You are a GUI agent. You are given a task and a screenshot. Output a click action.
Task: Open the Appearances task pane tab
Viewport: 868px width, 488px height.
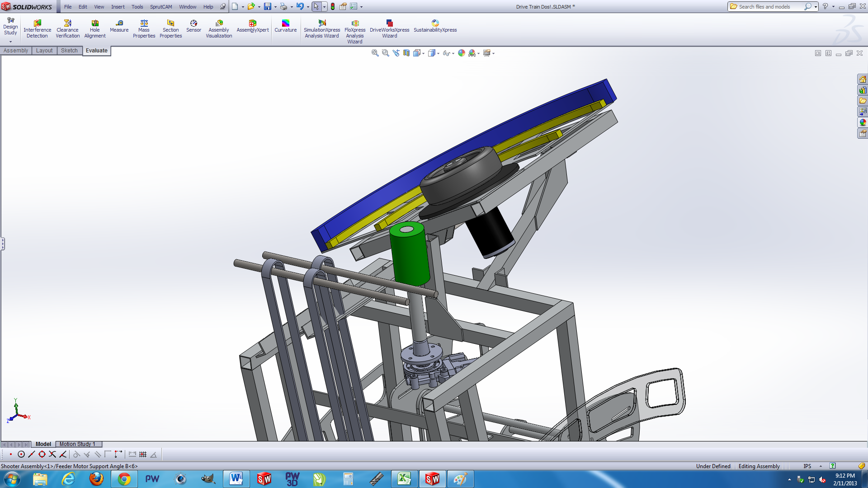coord(863,123)
